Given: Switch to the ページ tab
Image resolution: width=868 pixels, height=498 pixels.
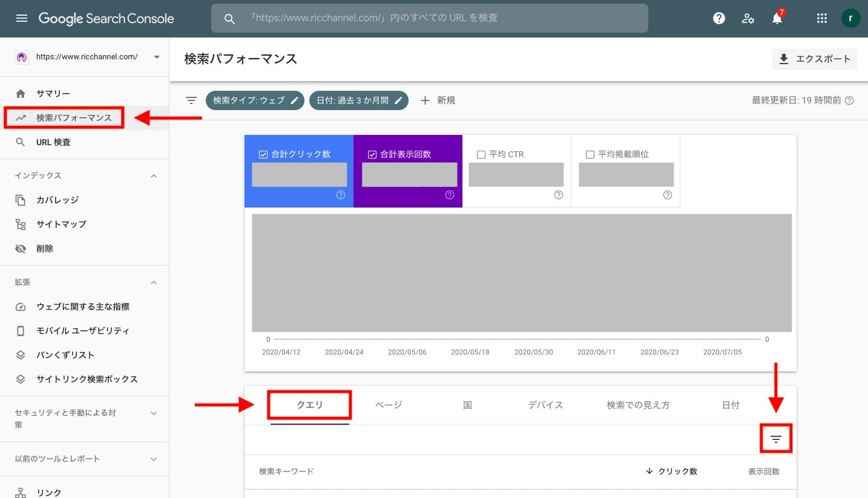Looking at the screenshot, I should tap(389, 405).
